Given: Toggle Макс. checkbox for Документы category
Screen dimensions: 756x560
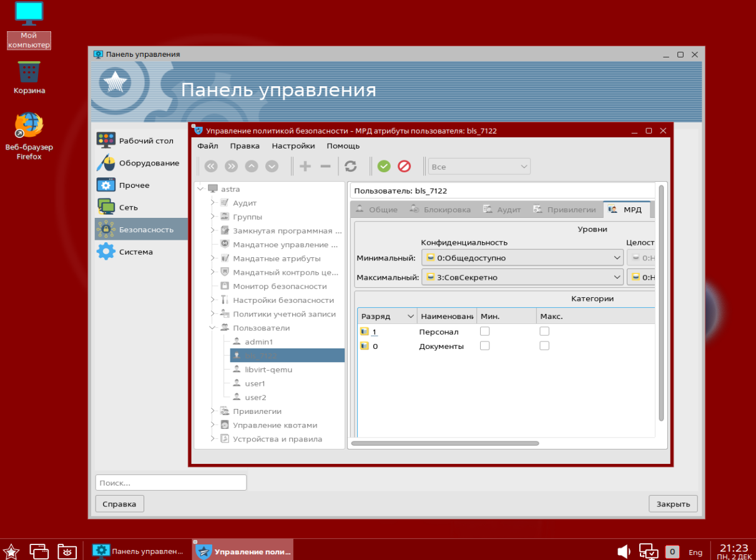Looking at the screenshot, I should pyautogui.click(x=544, y=346).
